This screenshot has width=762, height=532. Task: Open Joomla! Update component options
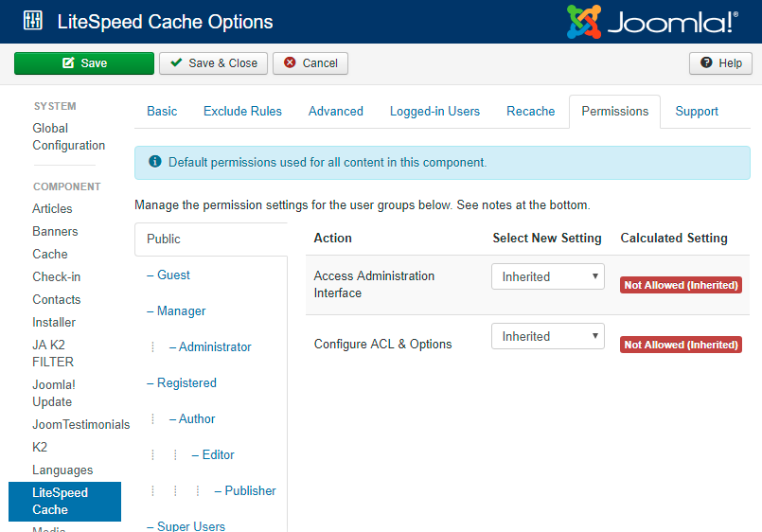tap(53, 393)
